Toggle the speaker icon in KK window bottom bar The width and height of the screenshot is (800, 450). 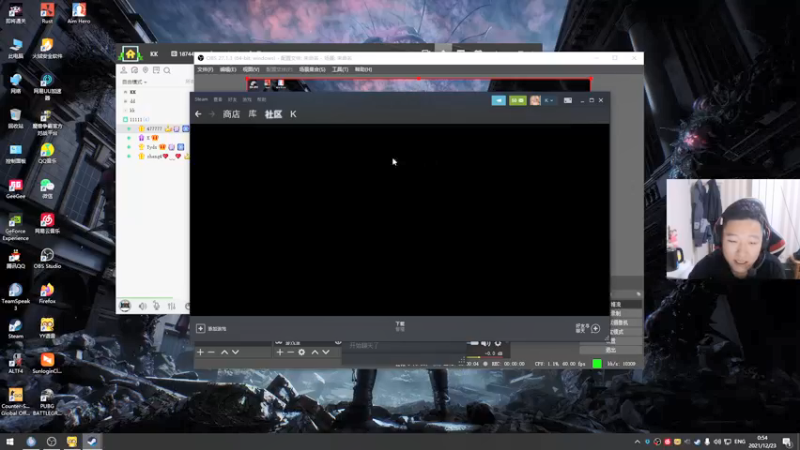point(142,306)
